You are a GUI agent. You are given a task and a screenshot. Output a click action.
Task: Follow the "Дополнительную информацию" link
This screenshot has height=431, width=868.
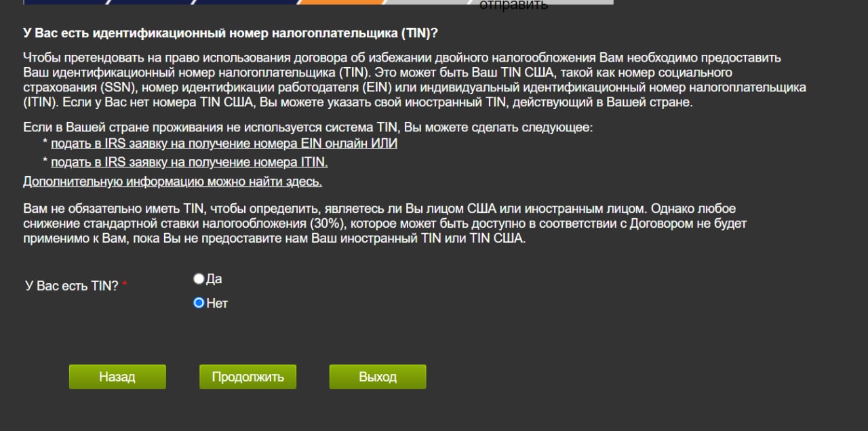(172, 182)
